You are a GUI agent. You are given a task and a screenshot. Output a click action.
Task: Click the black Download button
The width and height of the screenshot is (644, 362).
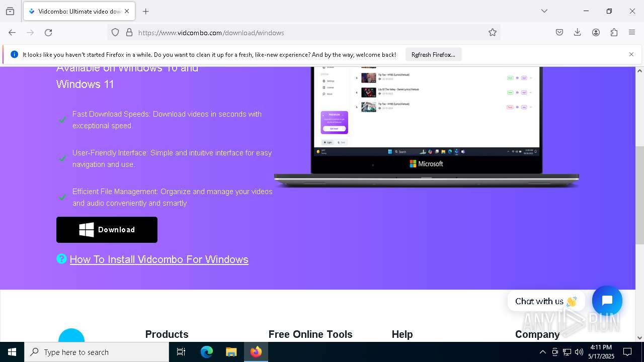[107, 230]
